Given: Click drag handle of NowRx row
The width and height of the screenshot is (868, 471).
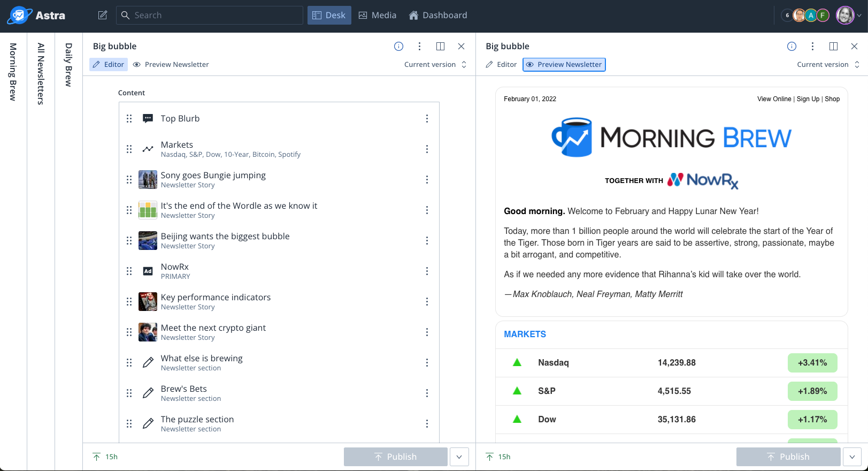Looking at the screenshot, I should (x=129, y=271).
